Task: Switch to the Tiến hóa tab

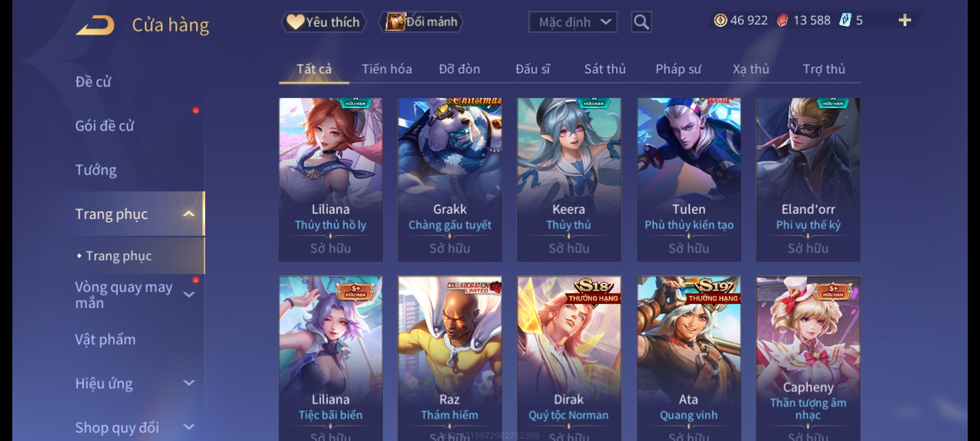Action: click(387, 69)
